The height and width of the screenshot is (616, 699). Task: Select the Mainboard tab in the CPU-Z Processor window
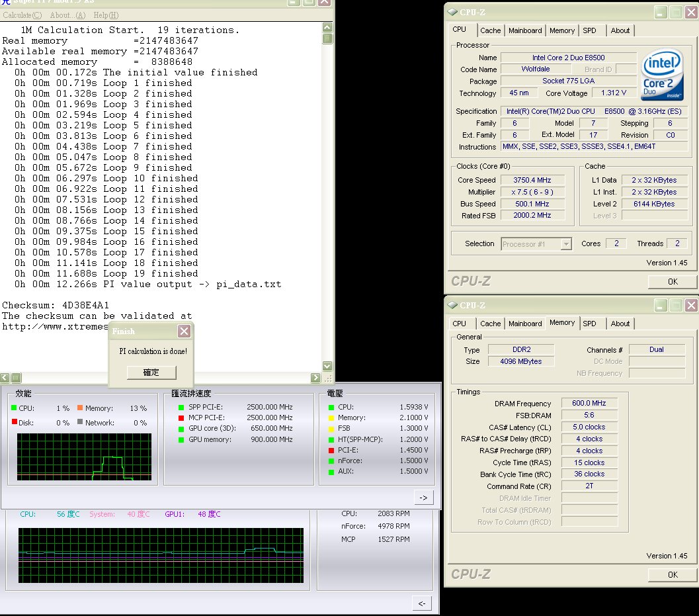coord(525,30)
